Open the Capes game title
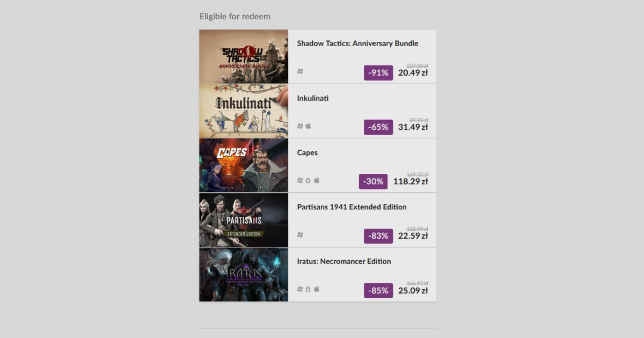 pyautogui.click(x=308, y=153)
